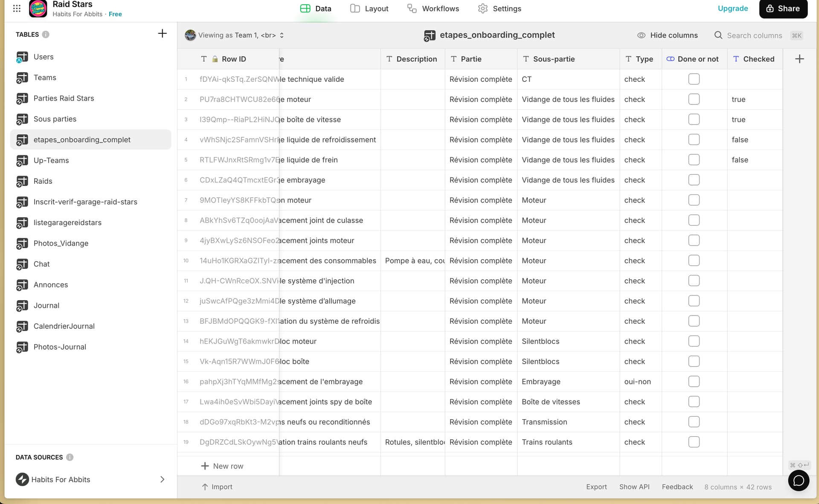Click the Data Sources info icon
Viewport: 819px width, 504px height.
(70, 457)
